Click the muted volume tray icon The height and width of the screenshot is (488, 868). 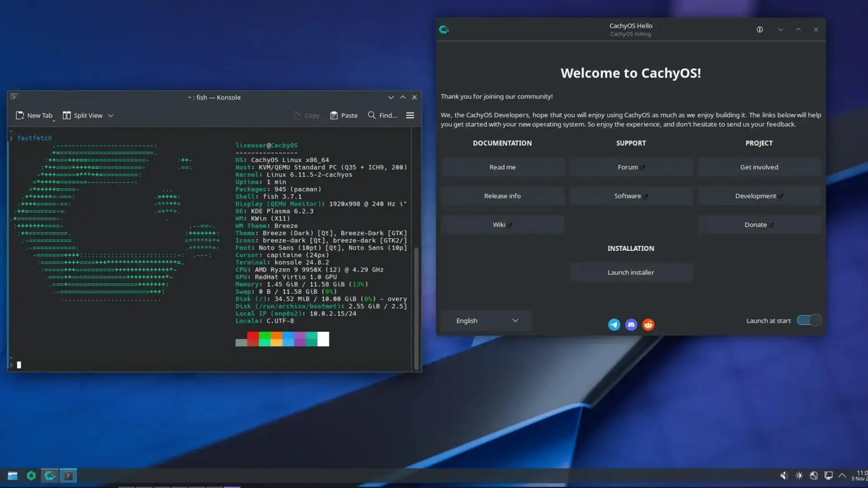click(x=784, y=475)
